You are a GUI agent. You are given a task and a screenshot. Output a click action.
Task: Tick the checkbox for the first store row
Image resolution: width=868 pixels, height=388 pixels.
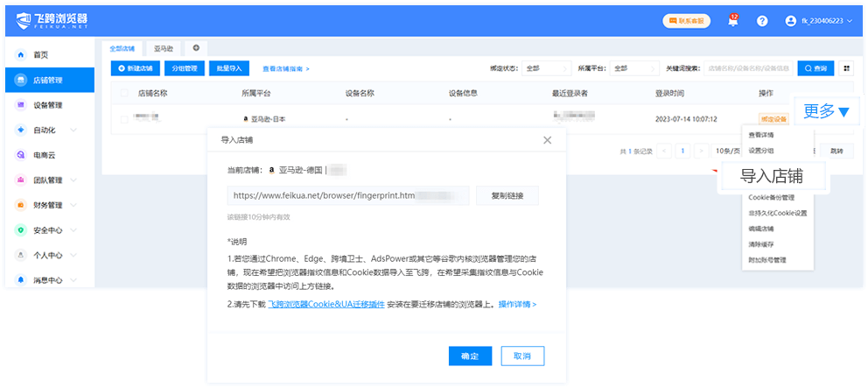click(123, 118)
